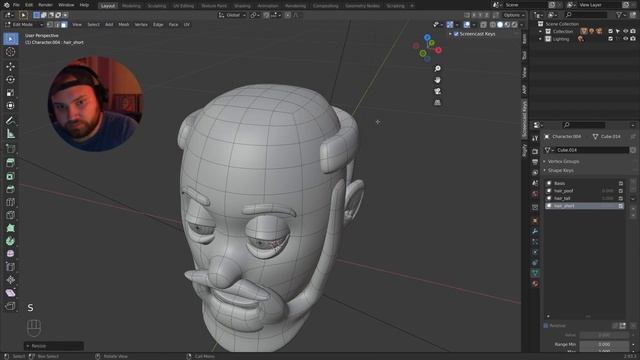Open the Window menu
Image resolution: width=640 pixels, height=360 pixels.
(66, 5)
